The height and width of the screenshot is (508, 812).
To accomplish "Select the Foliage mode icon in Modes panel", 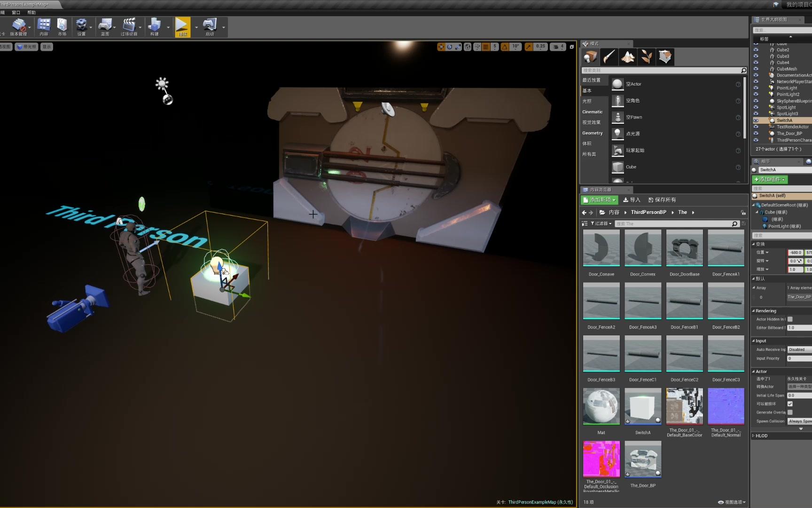I will [646, 56].
